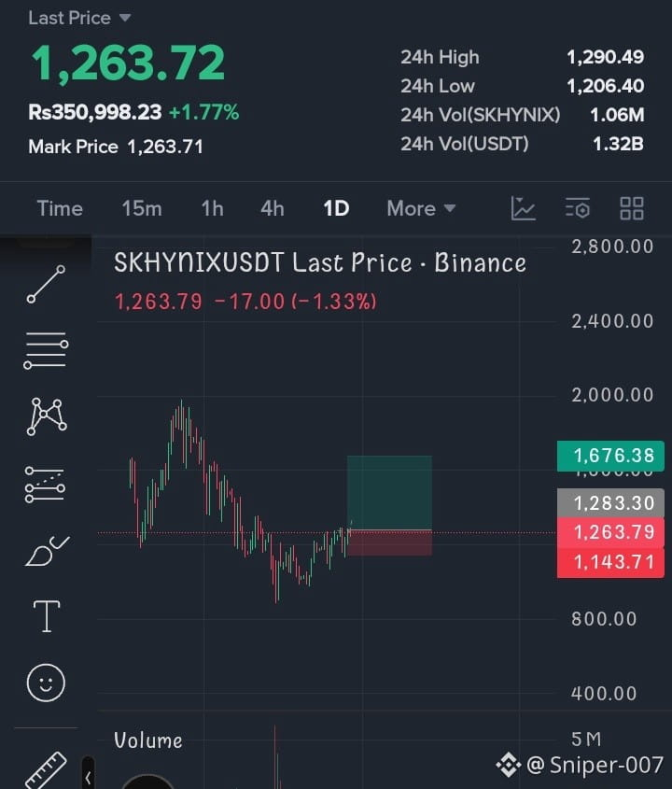The width and height of the screenshot is (672, 789).
Task: Select the 1D timeframe
Action: tap(336, 208)
